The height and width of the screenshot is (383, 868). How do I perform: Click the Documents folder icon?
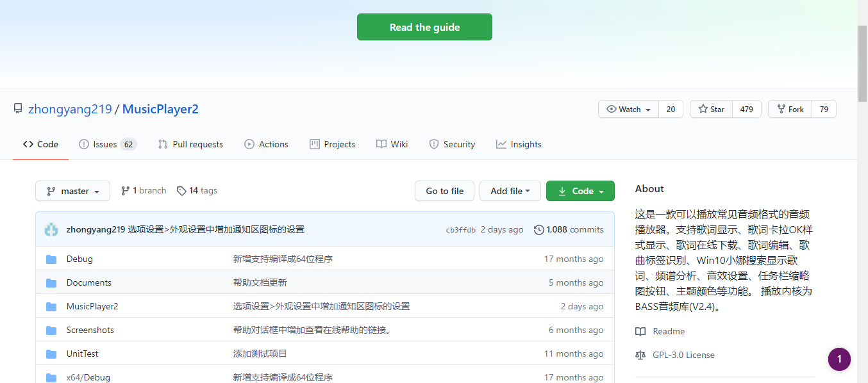pyautogui.click(x=51, y=282)
